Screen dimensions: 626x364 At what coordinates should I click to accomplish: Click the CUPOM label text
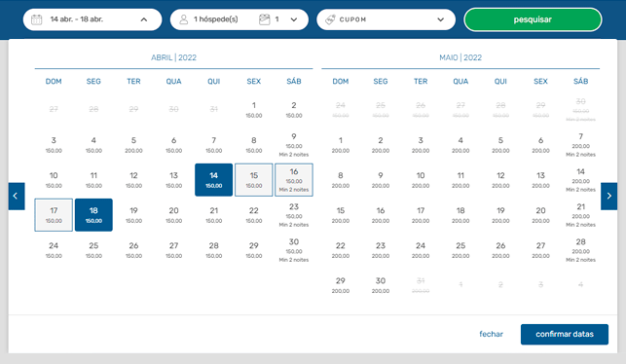[352, 19]
